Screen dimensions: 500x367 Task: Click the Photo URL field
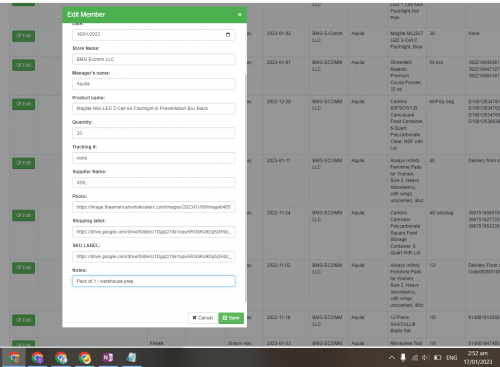pyautogui.click(x=153, y=207)
